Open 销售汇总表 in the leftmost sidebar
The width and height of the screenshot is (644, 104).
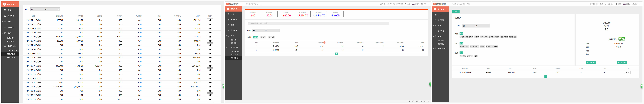[11, 57]
